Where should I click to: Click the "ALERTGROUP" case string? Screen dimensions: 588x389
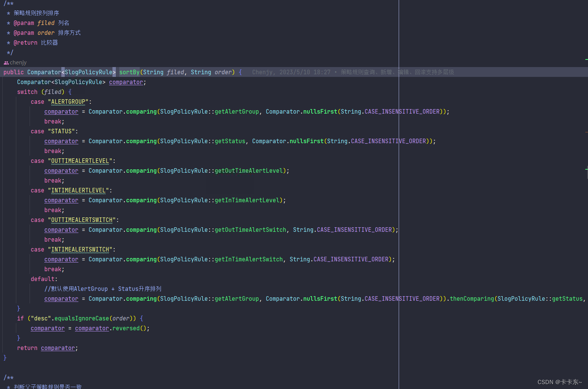coord(68,102)
